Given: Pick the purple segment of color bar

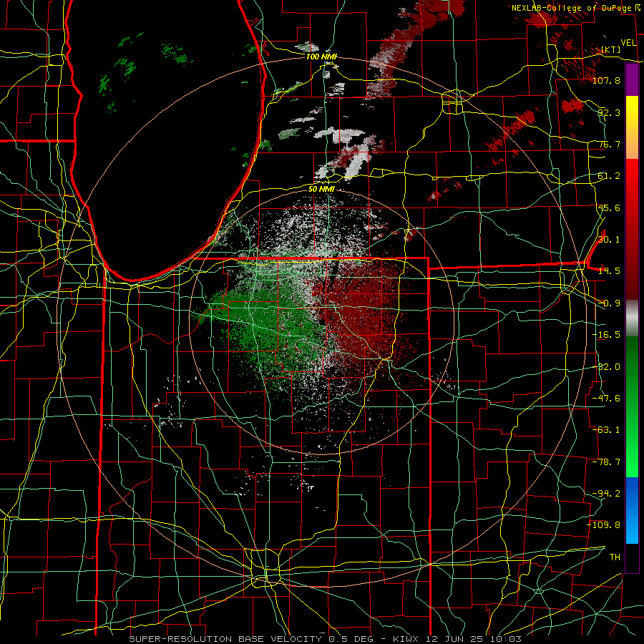Looking at the screenshot, I should point(632,80).
